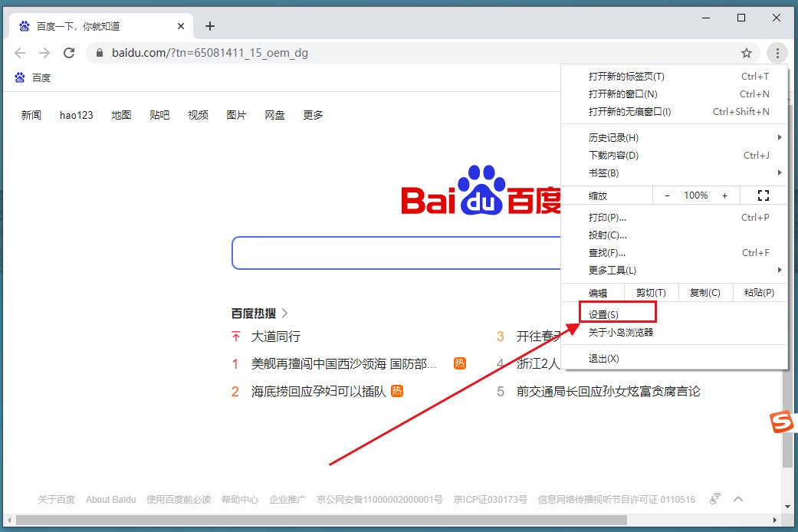Choose 查找(F)... in the menu

click(x=675, y=252)
